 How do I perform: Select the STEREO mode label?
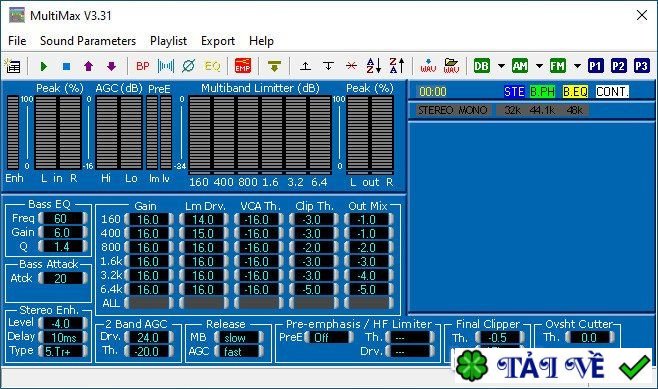pyautogui.click(x=436, y=110)
